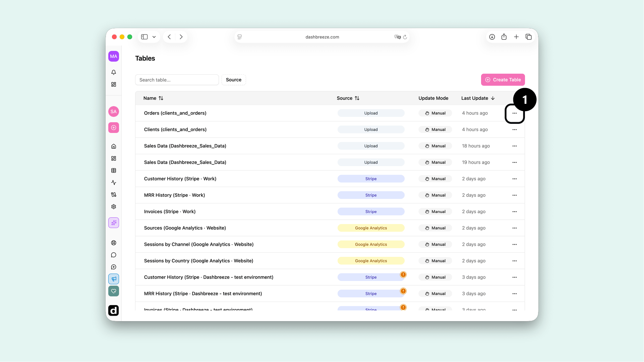Click the Update Mode column header
Screen dimensions: 644x362
[x=433, y=98]
